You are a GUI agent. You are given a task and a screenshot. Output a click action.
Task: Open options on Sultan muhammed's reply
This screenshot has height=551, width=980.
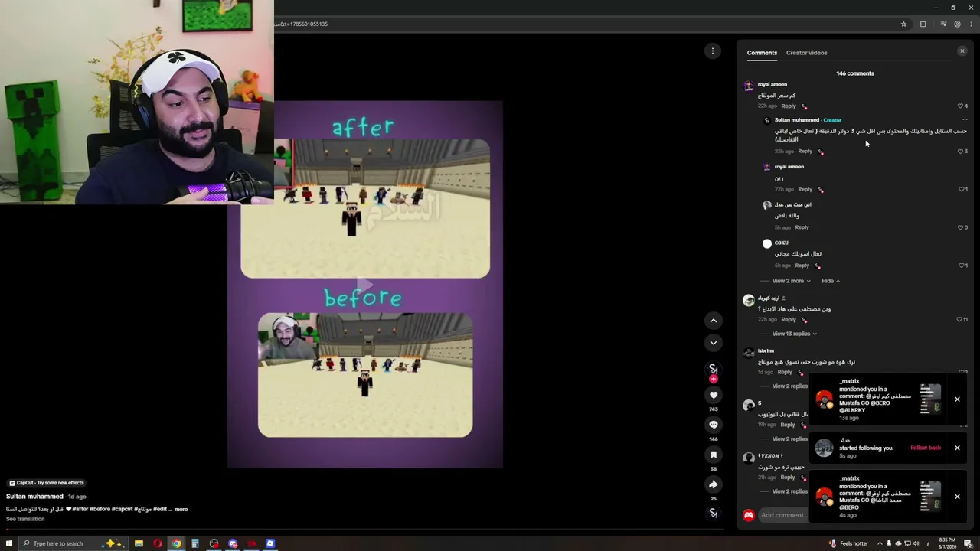click(x=965, y=120)
